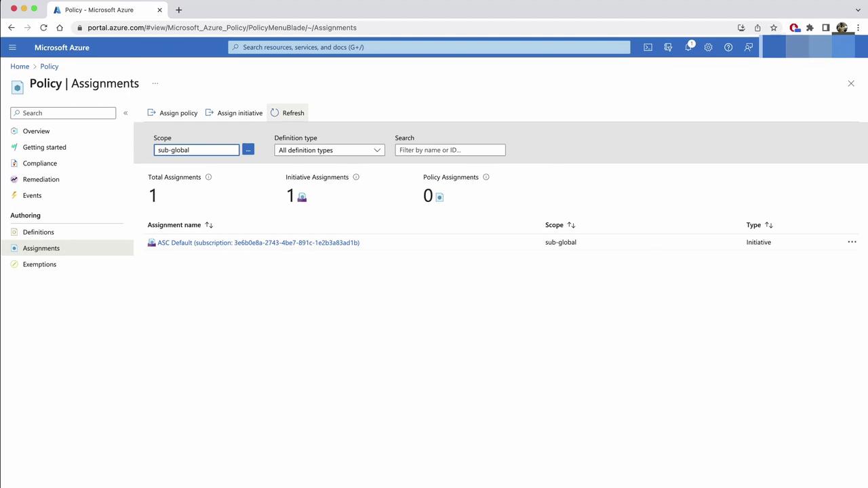Open the Scope picker ellipsis button
The image size is (868, 488).
pyautogui.click(x=248, y=150)
